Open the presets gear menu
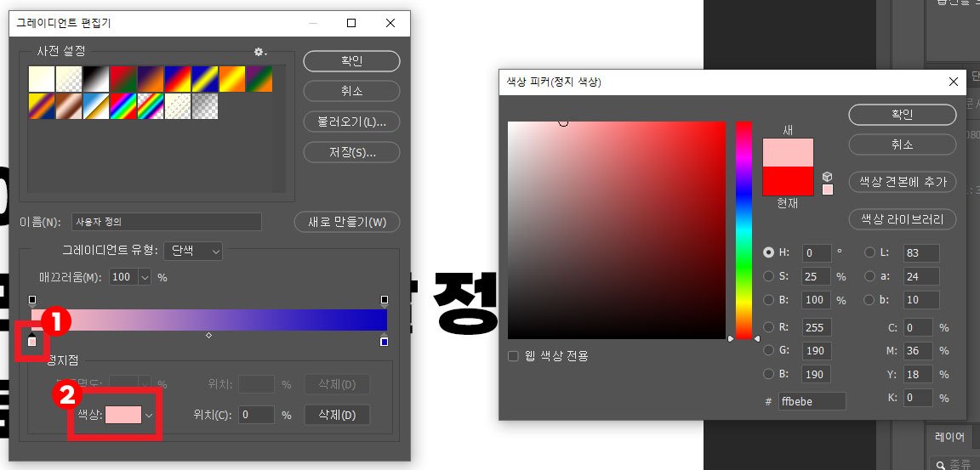This screenshot has height=470, width=980. [260, 52]
